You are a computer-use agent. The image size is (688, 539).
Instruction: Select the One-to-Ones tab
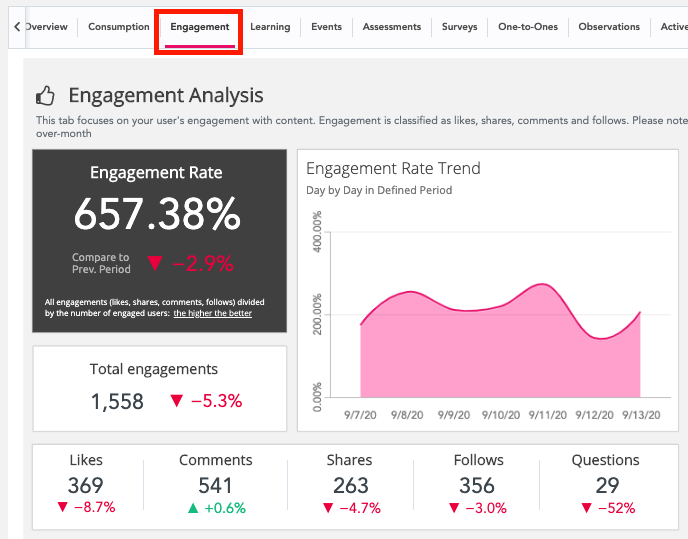point(528,27)
